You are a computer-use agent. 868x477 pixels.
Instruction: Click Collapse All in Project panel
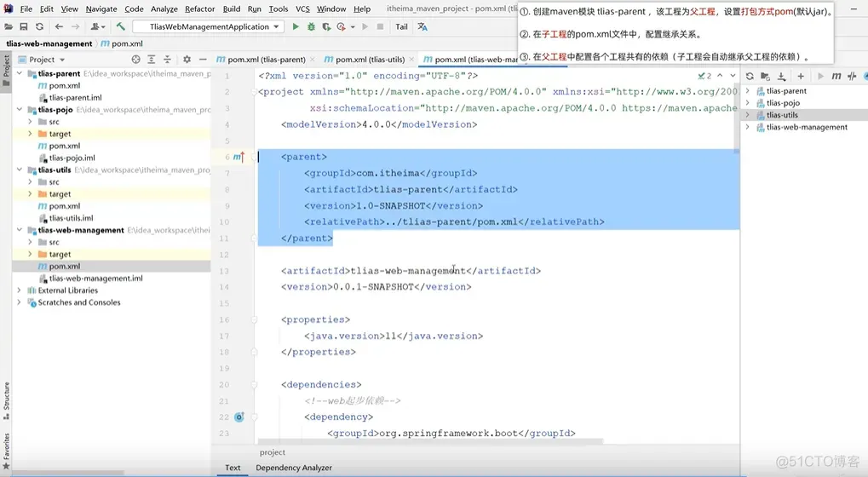[x=167, y=60]
